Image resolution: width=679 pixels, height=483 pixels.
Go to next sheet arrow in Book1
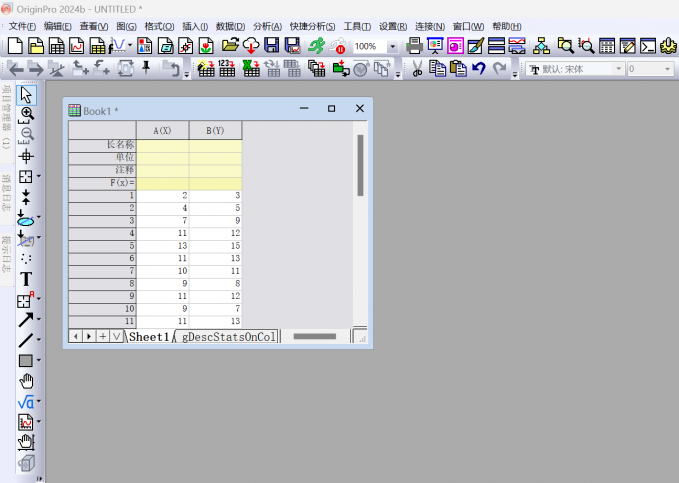[89, 336]
